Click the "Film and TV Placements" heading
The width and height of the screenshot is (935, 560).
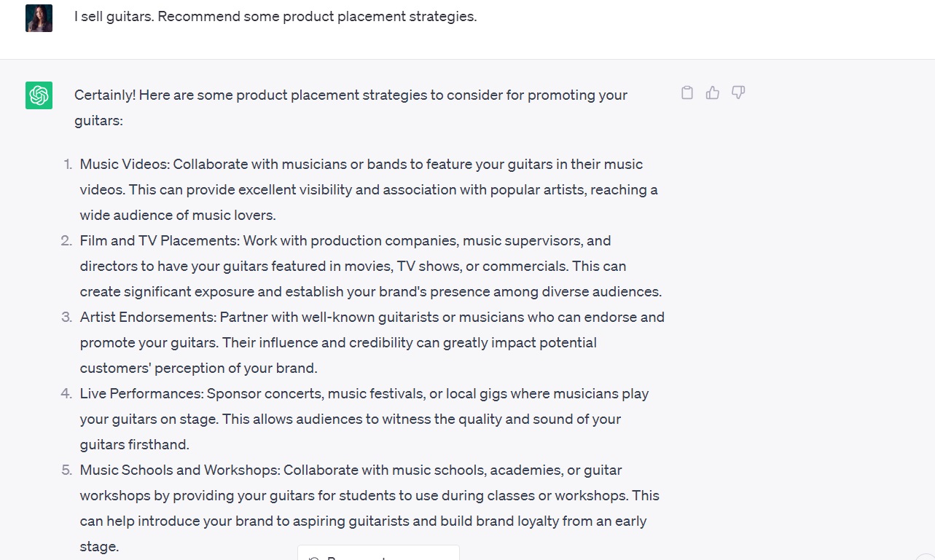pyautogui.click(x=160, y=241)
